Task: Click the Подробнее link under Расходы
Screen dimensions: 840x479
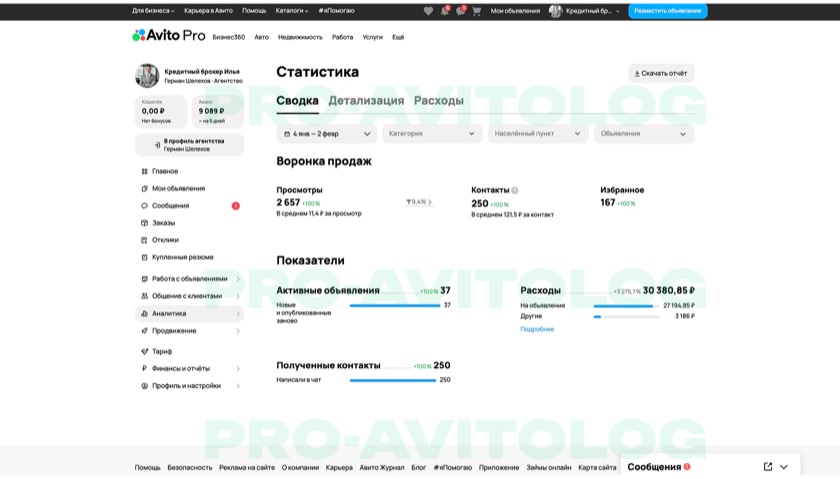Action: 537,330
